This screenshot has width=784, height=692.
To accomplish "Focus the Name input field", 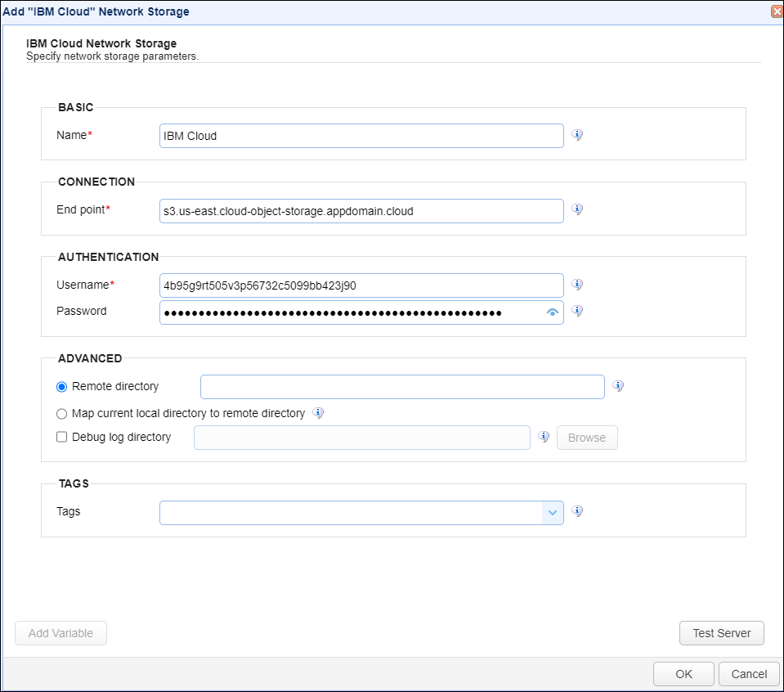I will 361,136.
